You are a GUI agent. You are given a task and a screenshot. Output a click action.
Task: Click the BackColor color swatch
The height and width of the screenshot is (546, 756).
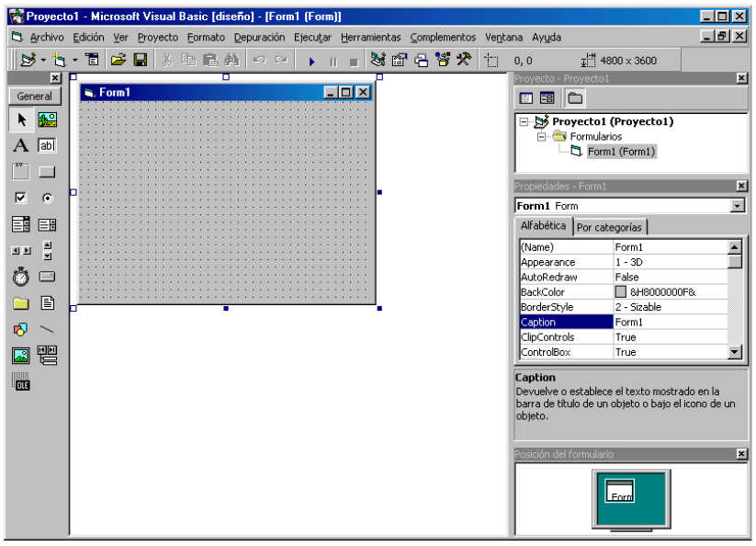pyautogui.click(x=621, y=291)
